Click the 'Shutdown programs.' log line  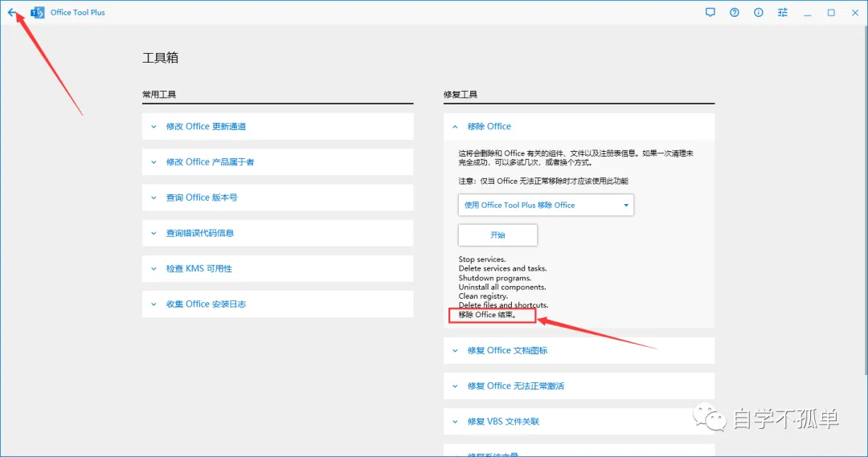tap(494, 278)
